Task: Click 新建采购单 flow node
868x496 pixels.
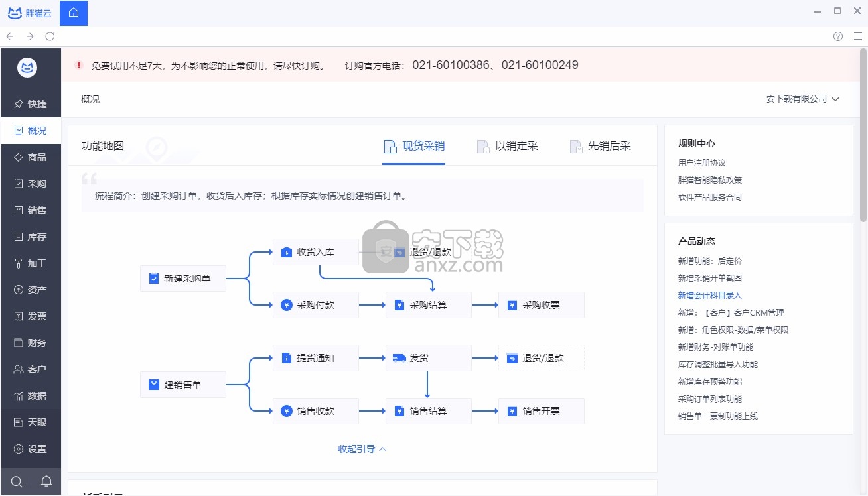Action: tap(183, 279)
